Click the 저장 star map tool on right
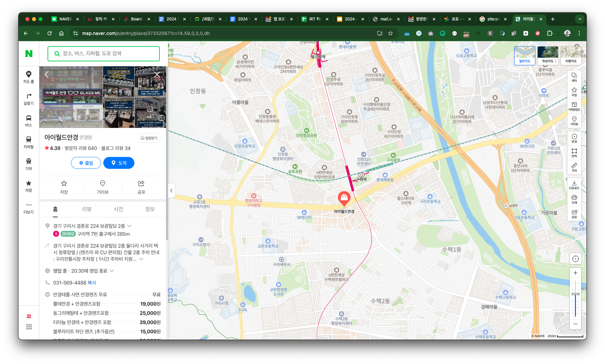 574,92
